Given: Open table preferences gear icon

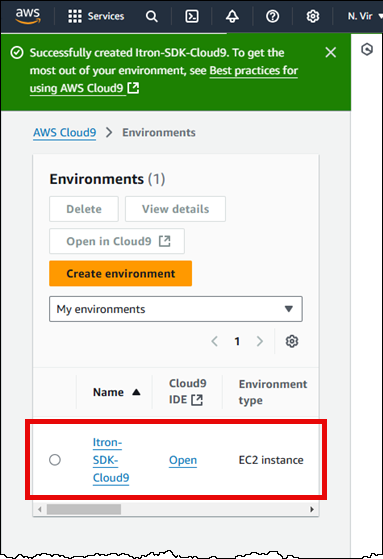Looking at the screenshot, I should [292, 341].
